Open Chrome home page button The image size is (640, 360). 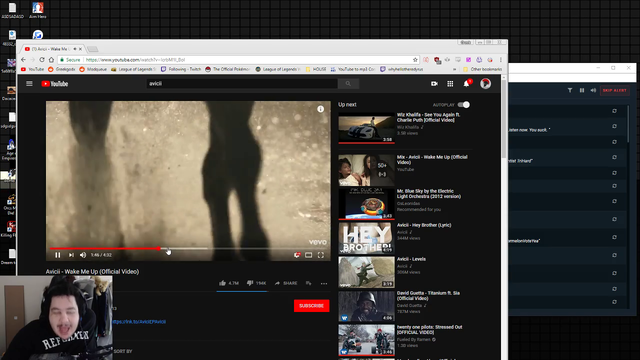pyautogui.click(x=51, y=60)
